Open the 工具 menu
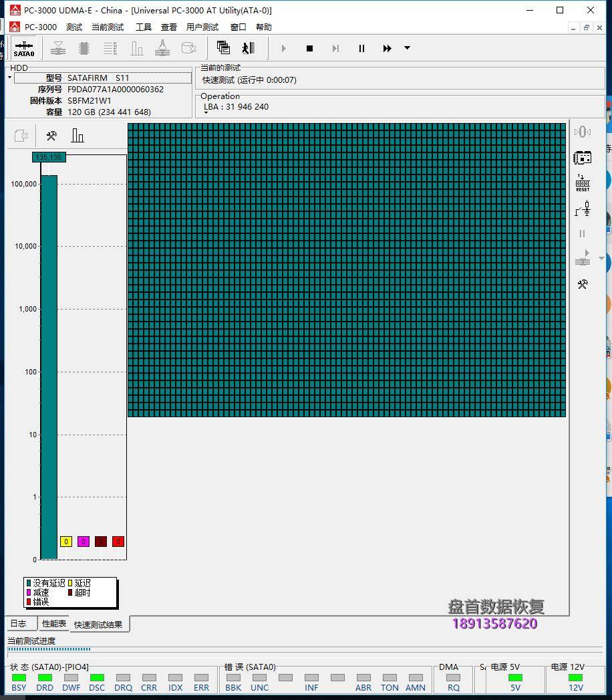Image resolution: width=612 pixels, height=700 pixels. coord(144,27)
